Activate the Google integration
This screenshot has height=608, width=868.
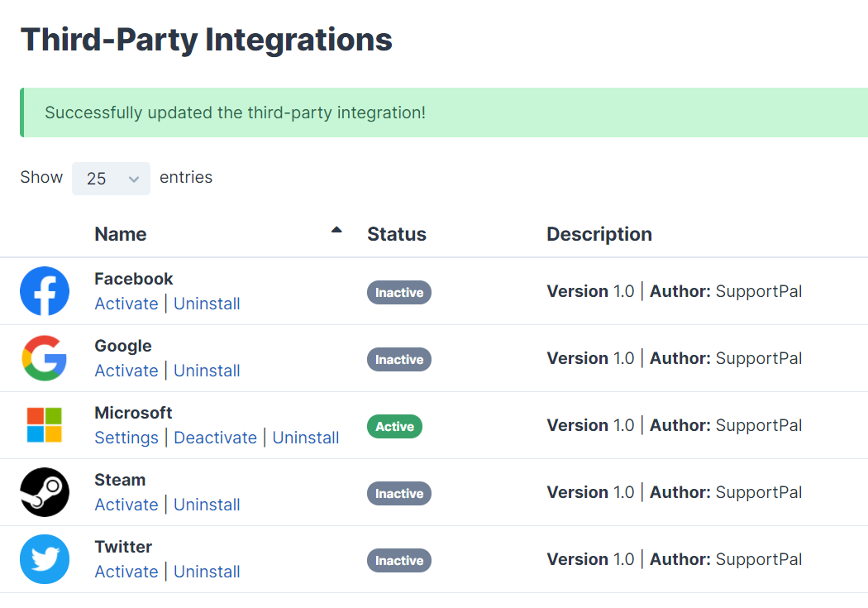[x=126, y=371]
